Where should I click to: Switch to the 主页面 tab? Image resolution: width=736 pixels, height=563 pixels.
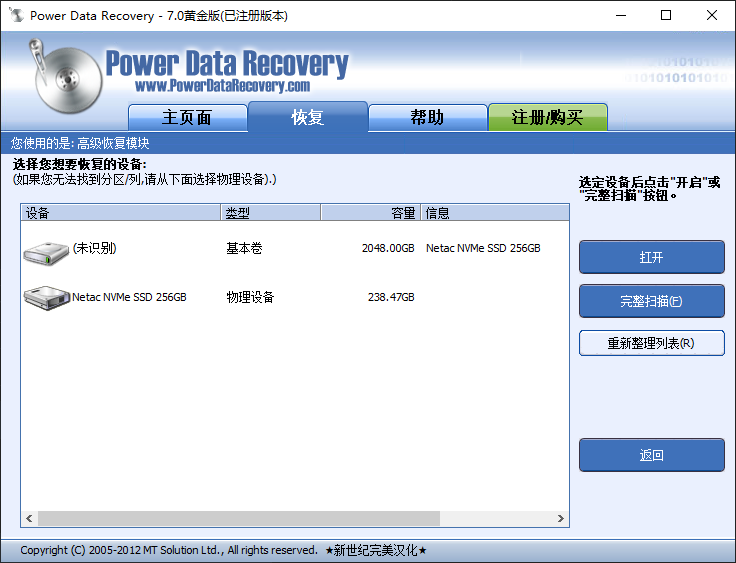tap(187, 117)
